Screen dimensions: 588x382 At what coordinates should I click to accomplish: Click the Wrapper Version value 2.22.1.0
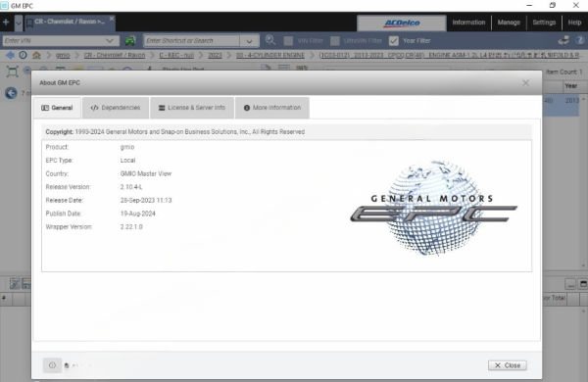131,227
